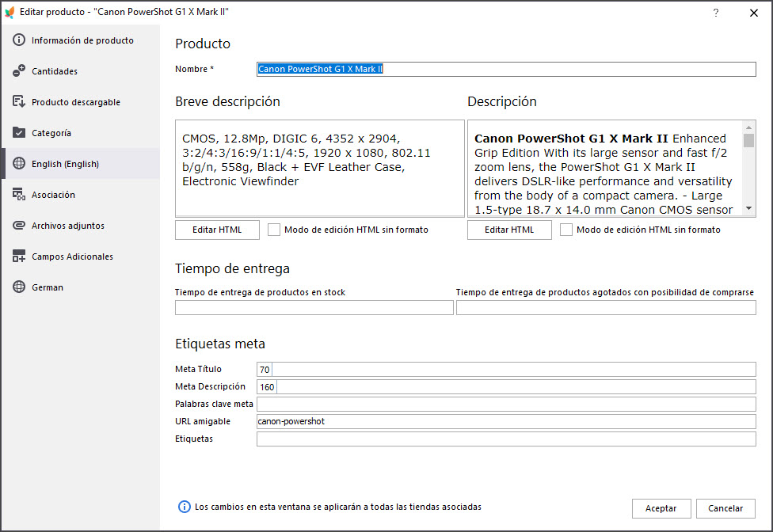Click the URL amigable field

(x=506, y=421)
